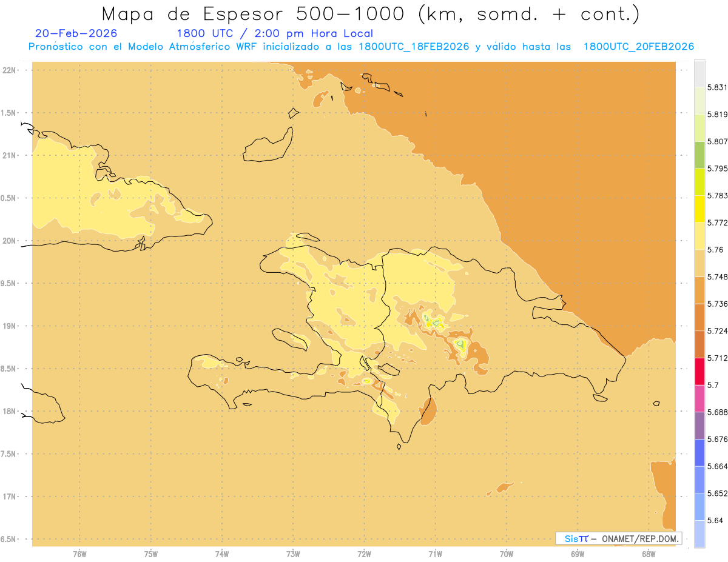This screenshot has width=728, height=562.
Task: Click the legend value 5.783
Action: pyautogui.click(x=717, y=195)
